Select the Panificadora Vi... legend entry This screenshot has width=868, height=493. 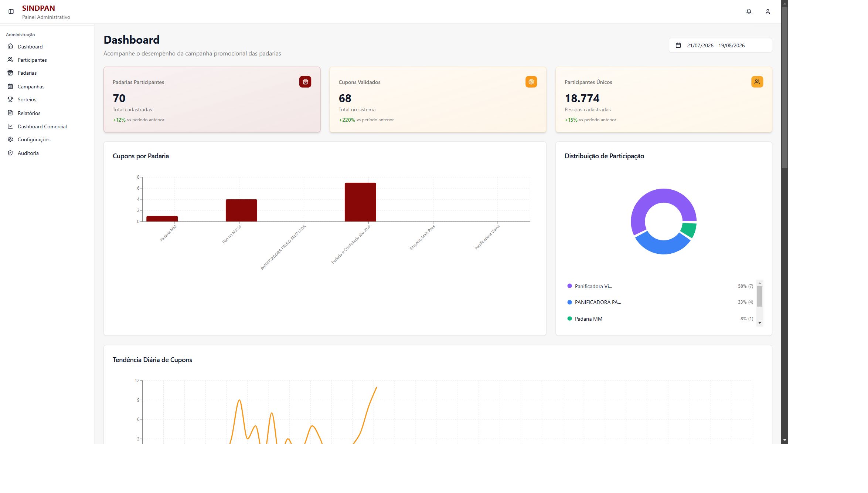click(660, 286)
